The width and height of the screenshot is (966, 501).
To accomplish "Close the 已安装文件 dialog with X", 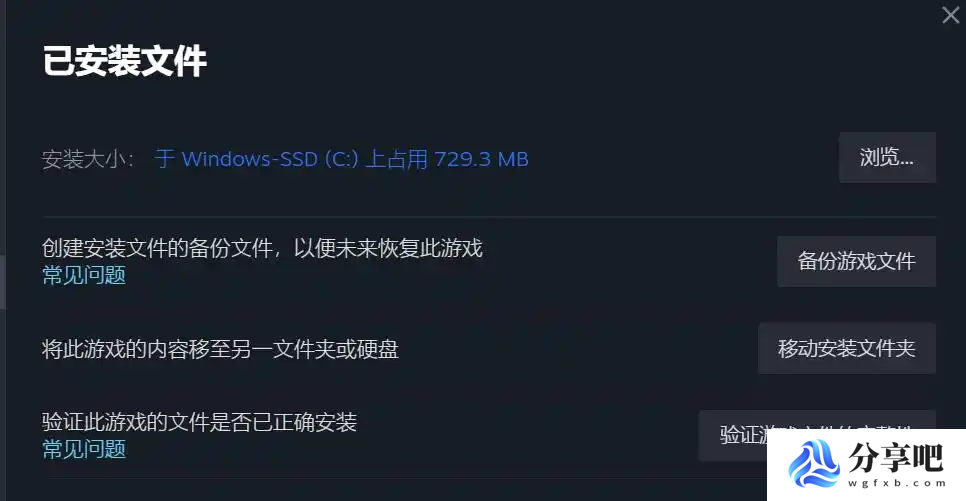I will pos(951,15).
